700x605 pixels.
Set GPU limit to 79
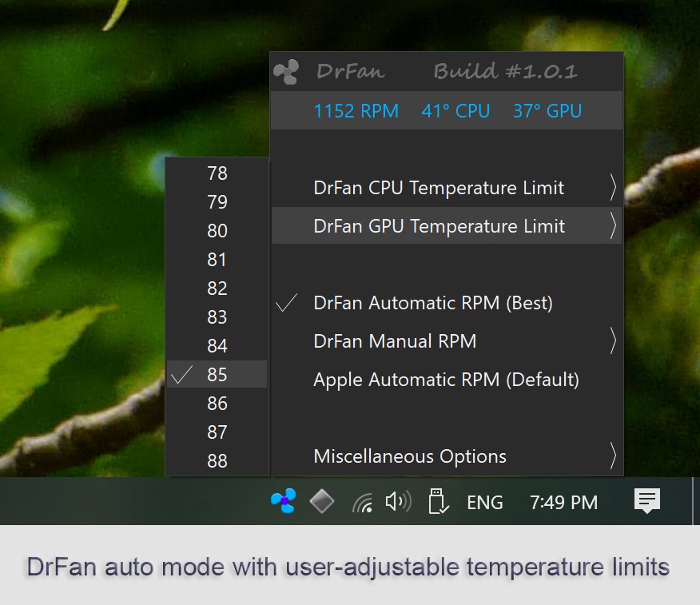(x=217, y=202)
